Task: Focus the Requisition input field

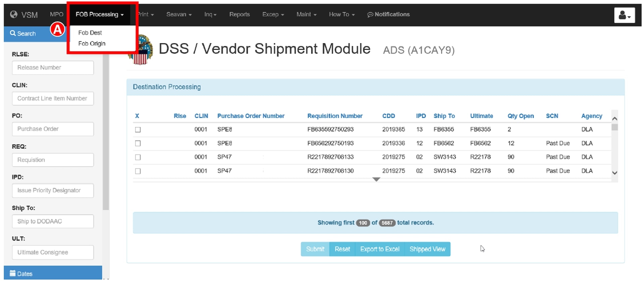Action: (x=53, y=160)
